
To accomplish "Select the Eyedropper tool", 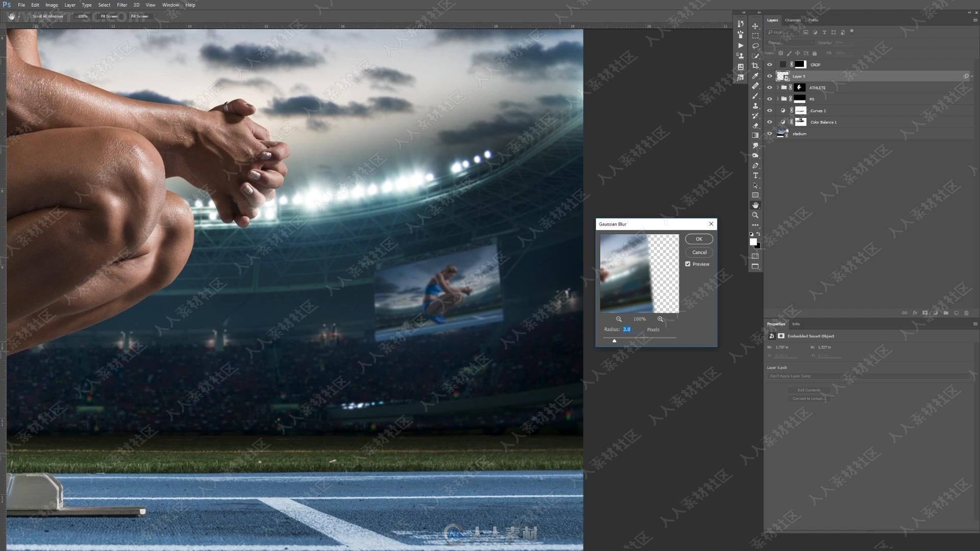I will click(755, 76).
